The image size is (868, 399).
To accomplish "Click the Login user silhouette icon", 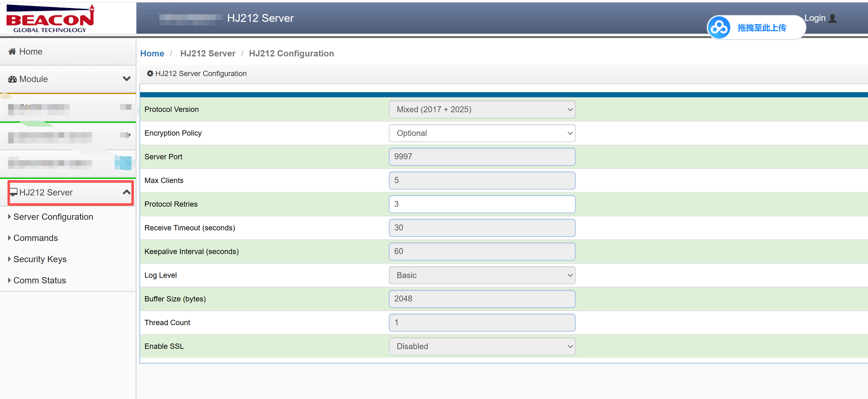I will (x=832, y=18).
